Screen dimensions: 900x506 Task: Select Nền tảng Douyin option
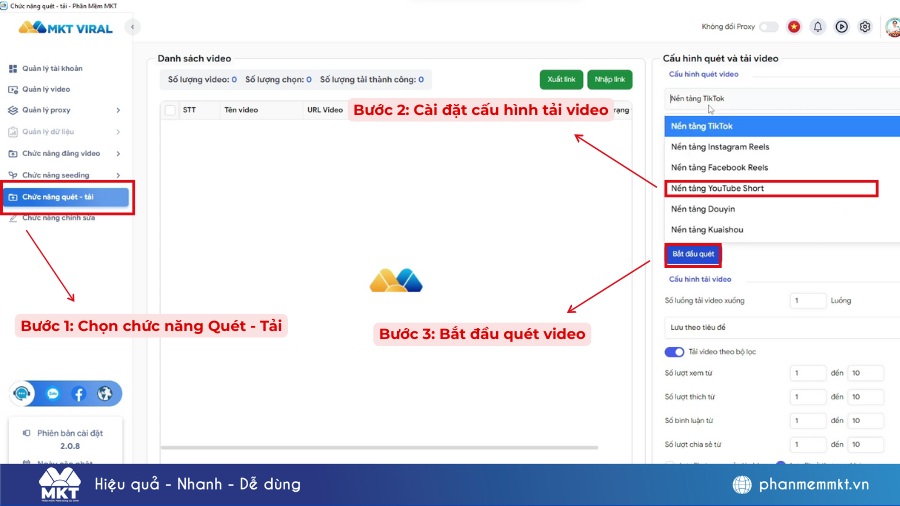coord(782,209)
